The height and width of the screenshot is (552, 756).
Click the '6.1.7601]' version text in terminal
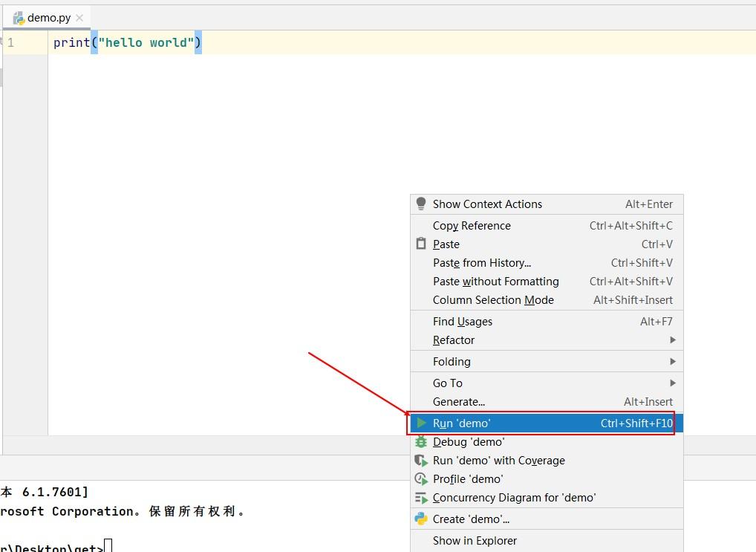pos(55,492)
